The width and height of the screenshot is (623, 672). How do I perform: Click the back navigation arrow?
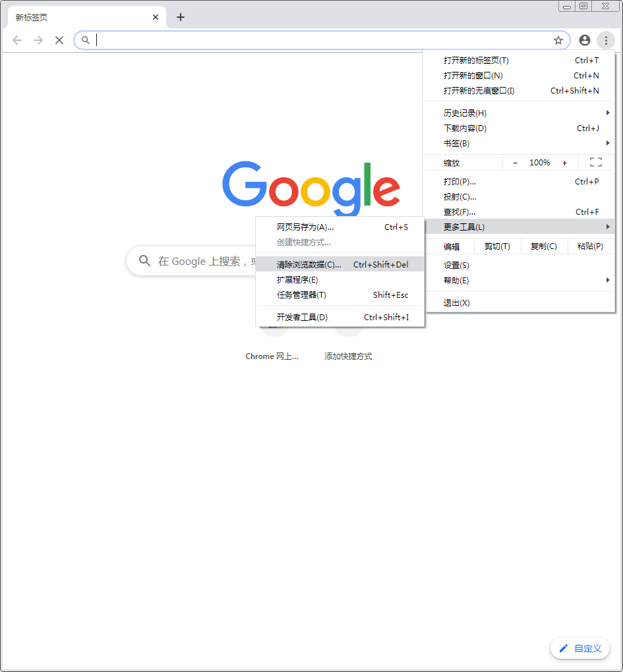click(x=17, y=40)
